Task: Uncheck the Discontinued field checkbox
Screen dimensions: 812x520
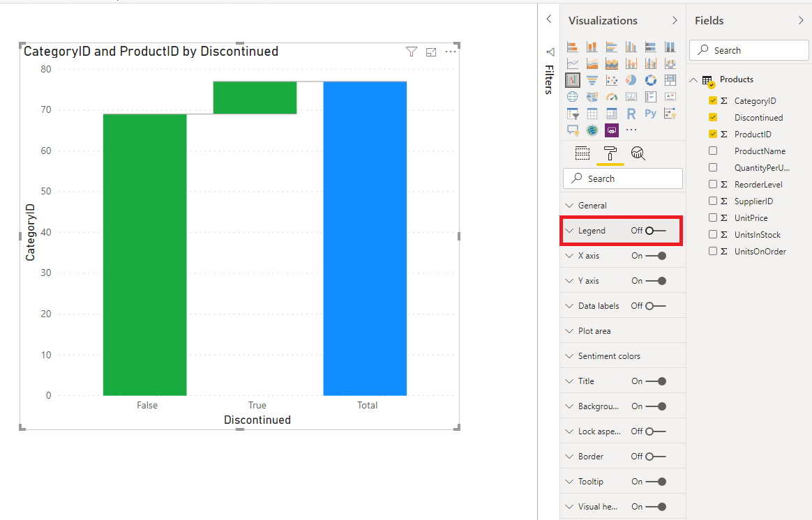Action: (x=714, y=117)
